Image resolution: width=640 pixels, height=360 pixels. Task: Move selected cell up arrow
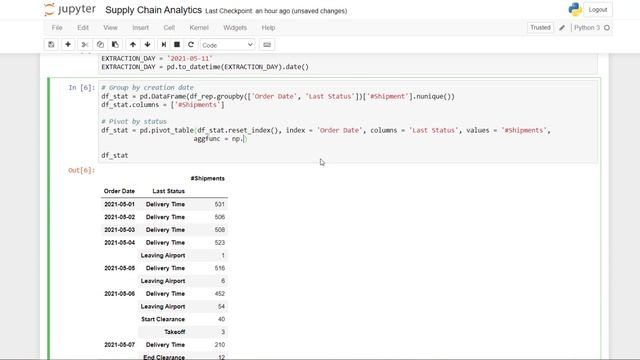click(133, 44)
